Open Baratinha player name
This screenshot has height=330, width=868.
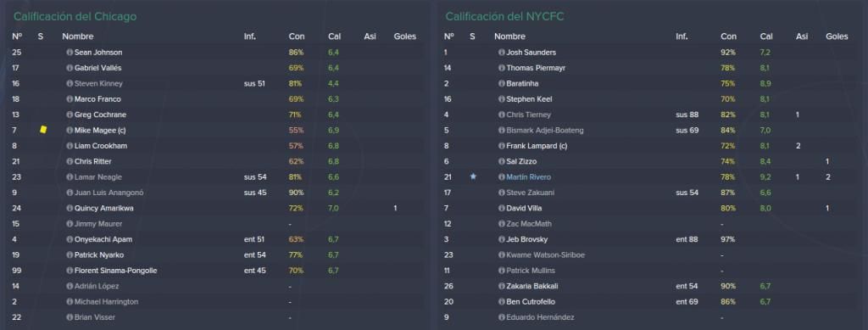coord(522,84)
